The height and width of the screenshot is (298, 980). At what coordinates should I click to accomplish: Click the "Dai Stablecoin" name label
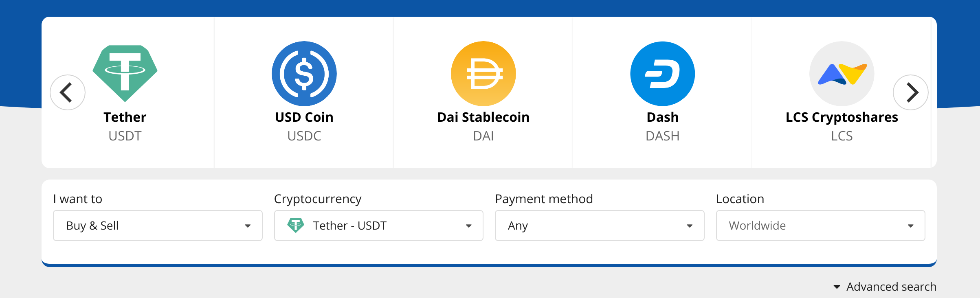(483, 117)
